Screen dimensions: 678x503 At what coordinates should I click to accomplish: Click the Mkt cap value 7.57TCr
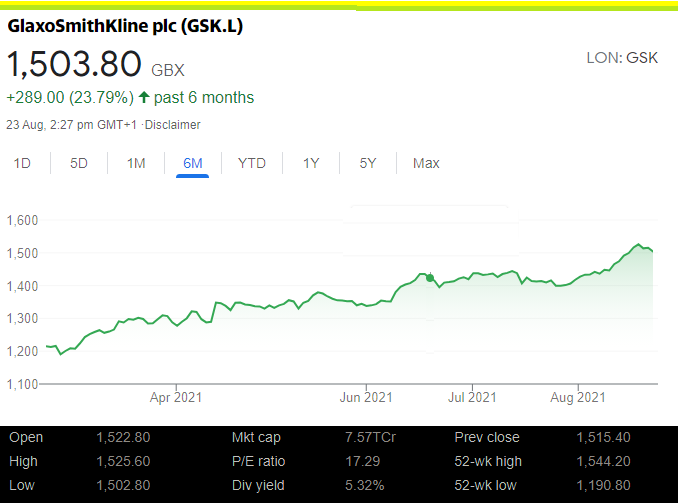[x=370, y=437]
